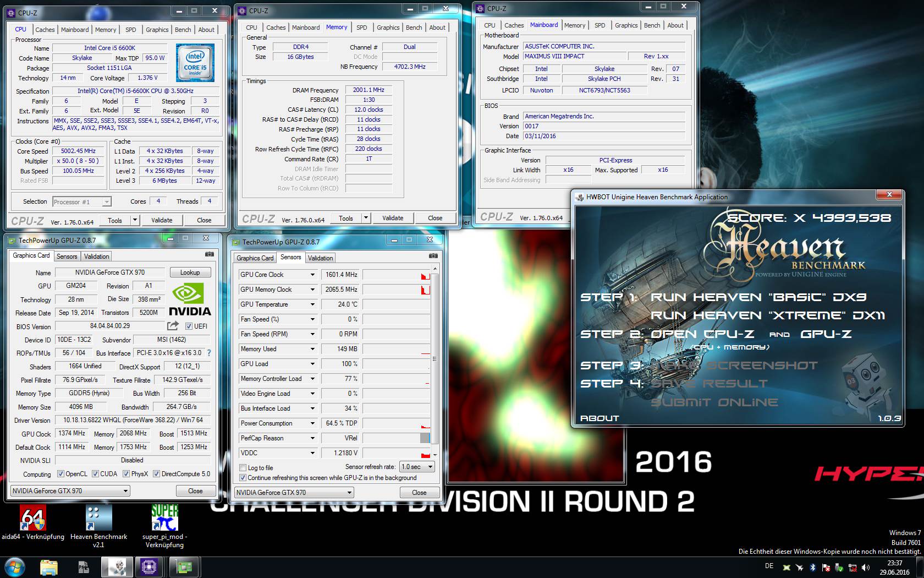
Task: Click the CPU-Z taskbar icon
Action: click(149, 566)
